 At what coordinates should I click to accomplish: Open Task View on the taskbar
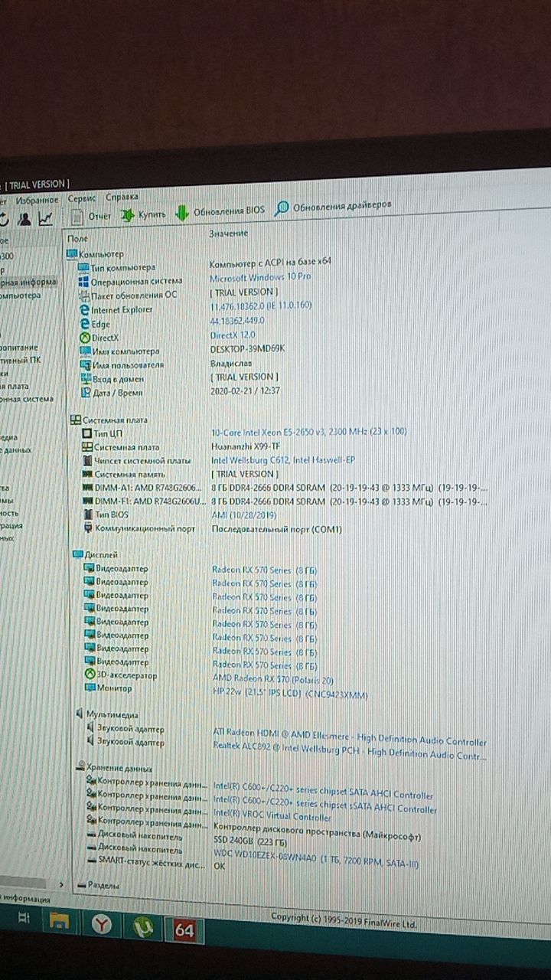(x=24, y=919)
